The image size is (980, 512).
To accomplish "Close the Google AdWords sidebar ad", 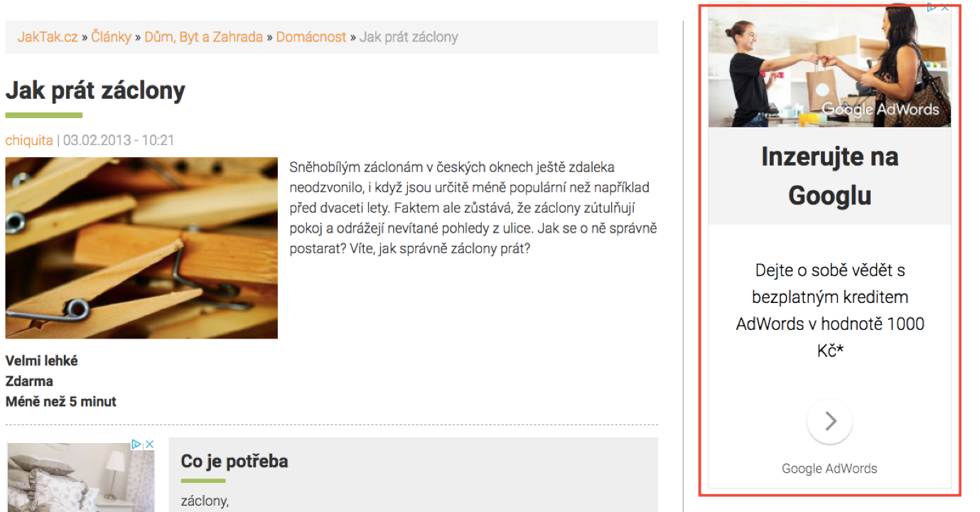I will click(945, 8).
